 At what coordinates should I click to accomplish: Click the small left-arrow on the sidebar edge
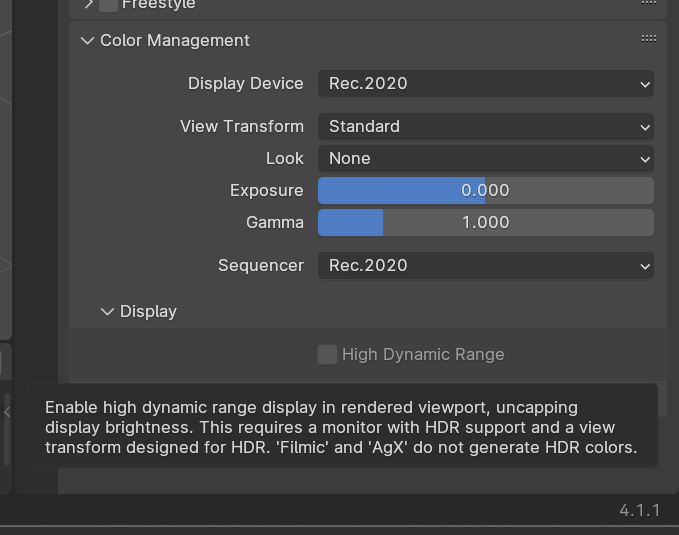point(7,411)
